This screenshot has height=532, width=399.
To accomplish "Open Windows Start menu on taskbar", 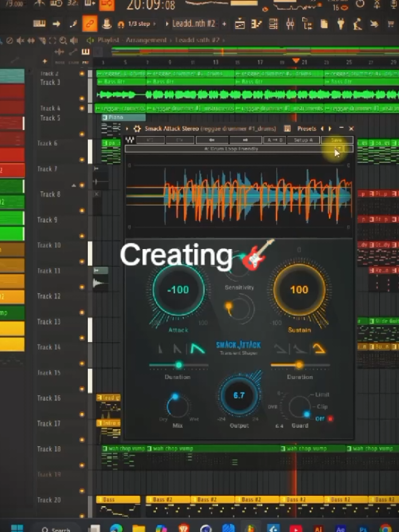I will click(x=17, y=528).
